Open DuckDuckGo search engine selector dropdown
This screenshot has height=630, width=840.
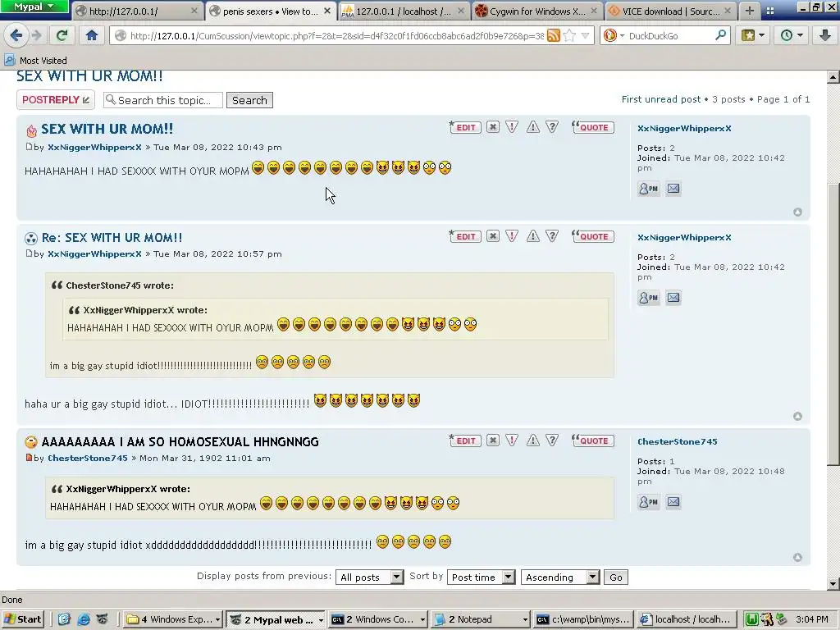click(x=614, y=35)
